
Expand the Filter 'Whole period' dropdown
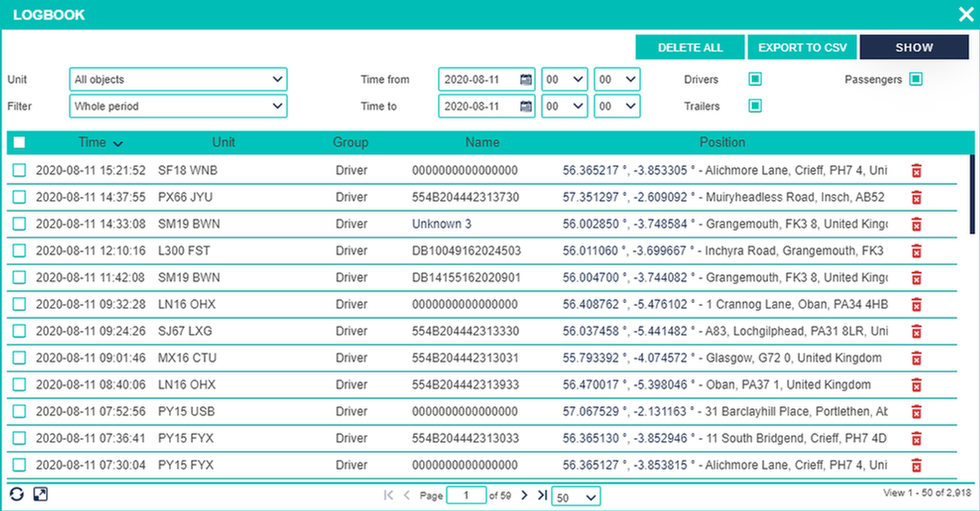(178, 107)
